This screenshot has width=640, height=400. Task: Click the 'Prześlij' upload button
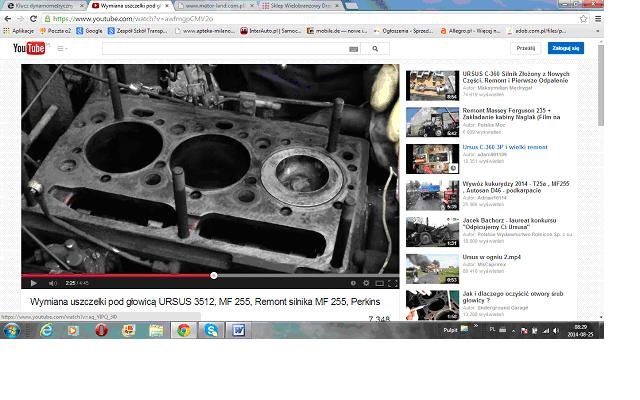525,48
